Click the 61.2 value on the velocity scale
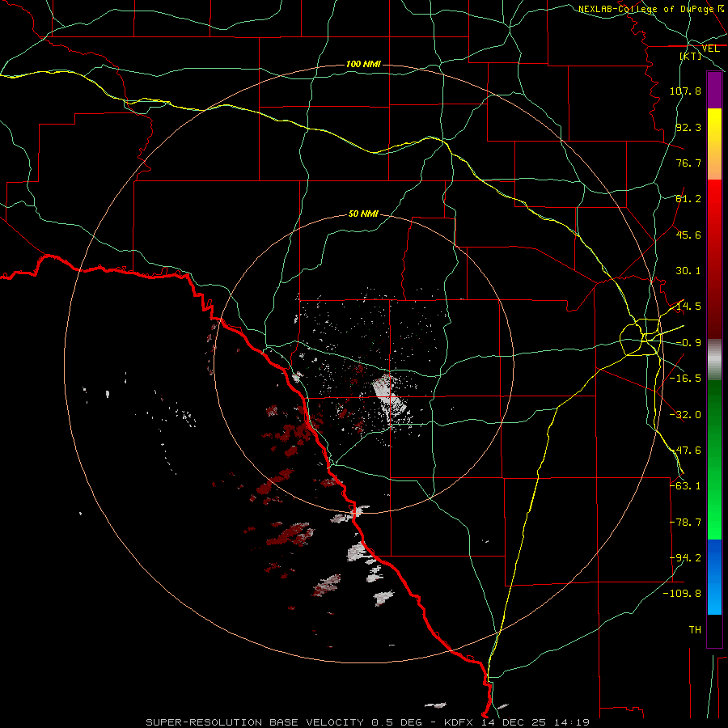 (x=688, y=199)
